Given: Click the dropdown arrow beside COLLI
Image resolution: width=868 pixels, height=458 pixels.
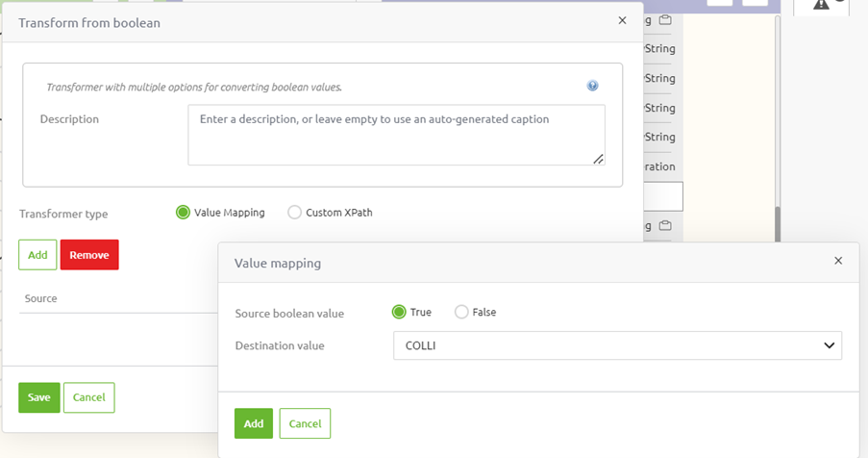Looking at the screenshot, I should (829, 345).
